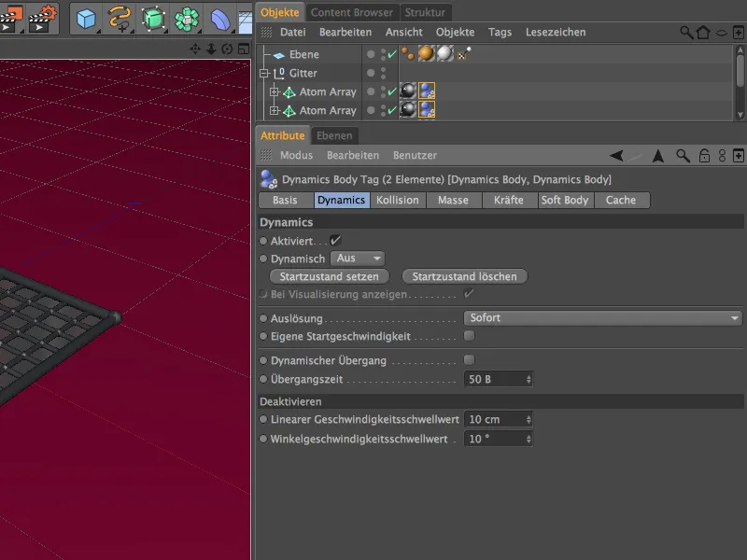The height and width of the screenshot is (560, 747).
Task: Select the Dynamics Body tag of first Atom Array
Action: pyautogui.click(x=427, y=91)
